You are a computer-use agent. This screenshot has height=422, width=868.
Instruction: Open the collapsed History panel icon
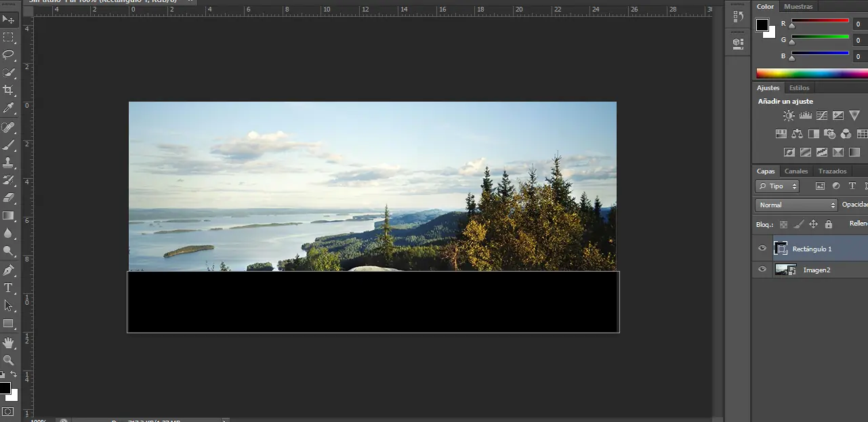pos(739,16)
